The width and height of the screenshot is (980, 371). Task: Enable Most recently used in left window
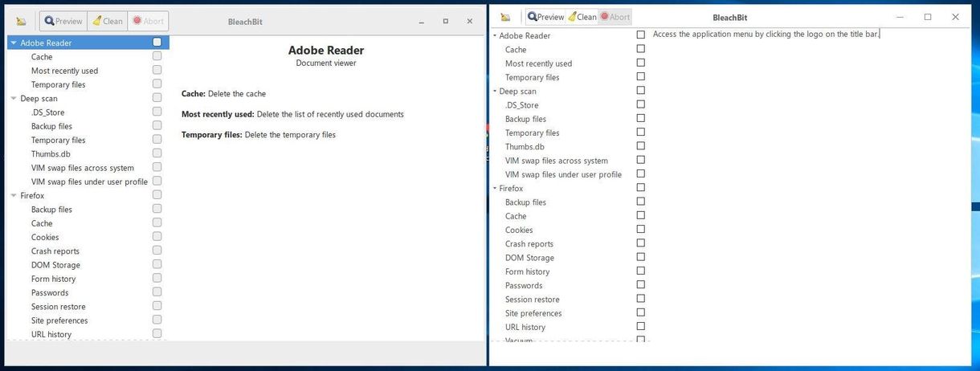click(157, 70)
